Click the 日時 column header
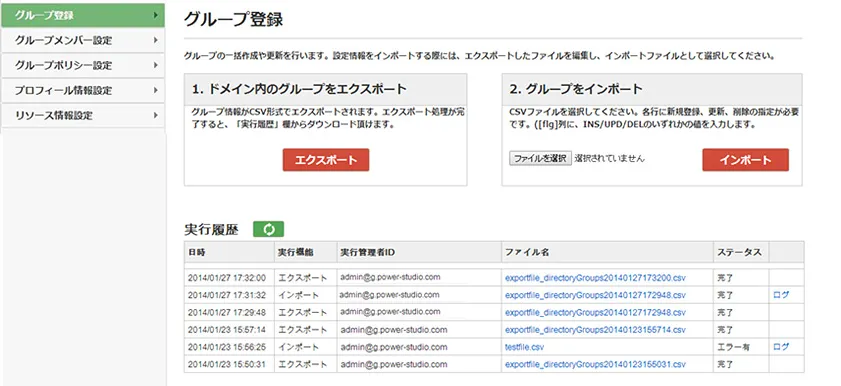Viewport: 841px width, 386px height. [x=229, y=252]
